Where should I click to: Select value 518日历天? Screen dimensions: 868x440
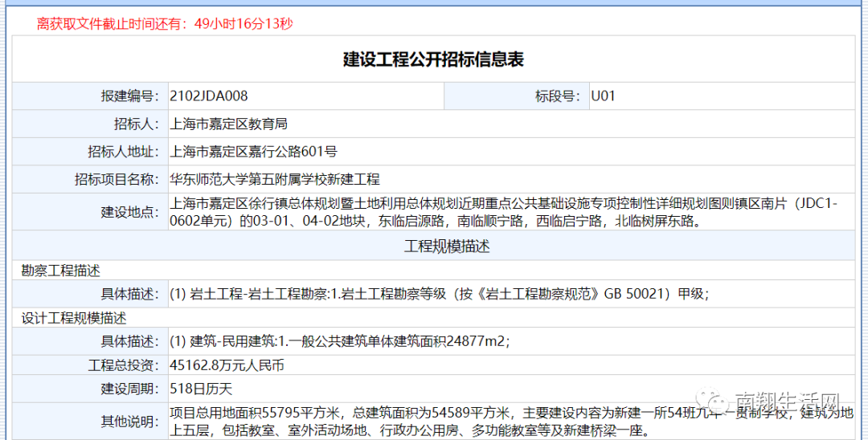coord(201,389)
